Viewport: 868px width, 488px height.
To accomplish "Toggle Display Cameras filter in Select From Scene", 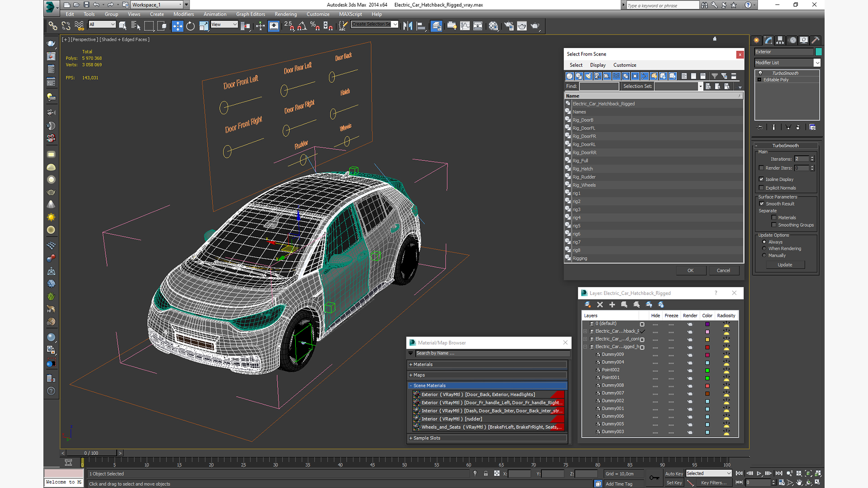I will pos(597,76).
